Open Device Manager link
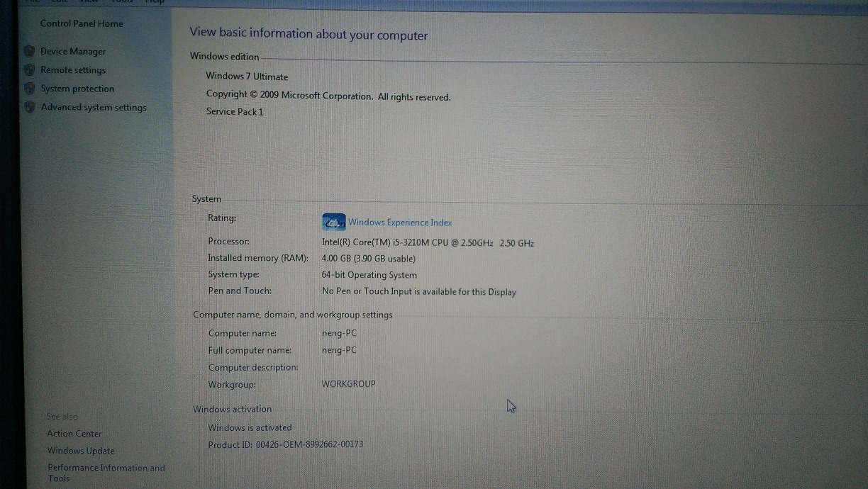This screenshot has height=489, width=868. pos(73,51)
